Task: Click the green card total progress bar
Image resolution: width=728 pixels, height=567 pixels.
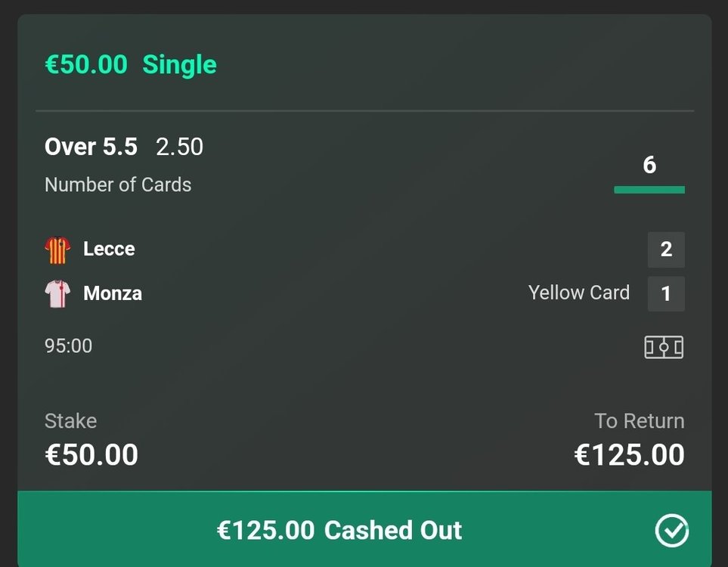Action: [x=649, y=190]
